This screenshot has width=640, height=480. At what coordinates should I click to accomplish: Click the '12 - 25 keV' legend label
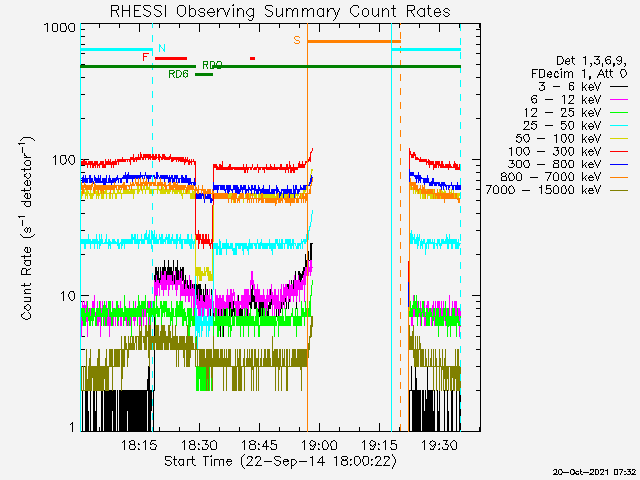coord(562,113)
